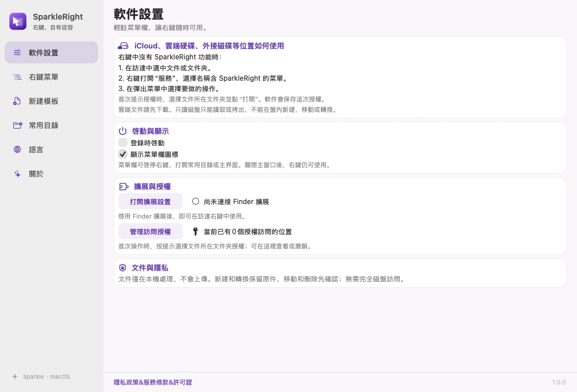This screenshot has height=392, width=577.
Task: Click the 擴展與授權 section heading
Action: point(152,186)
